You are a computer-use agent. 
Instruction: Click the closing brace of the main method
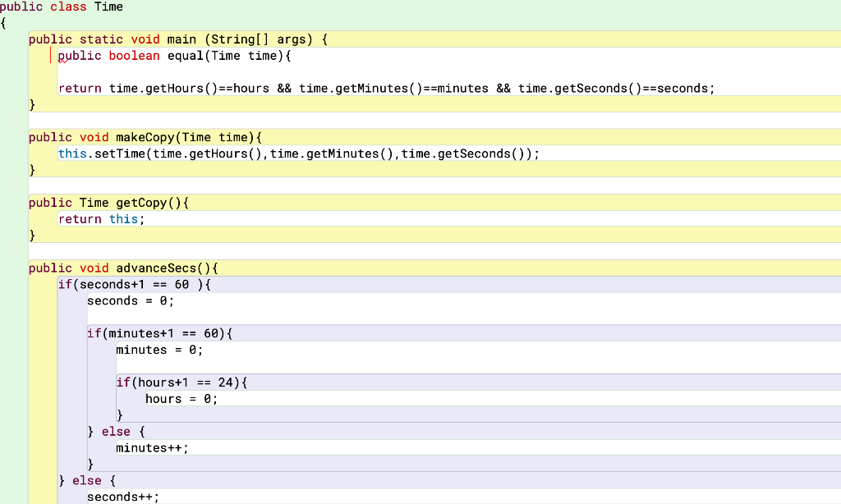32,104
